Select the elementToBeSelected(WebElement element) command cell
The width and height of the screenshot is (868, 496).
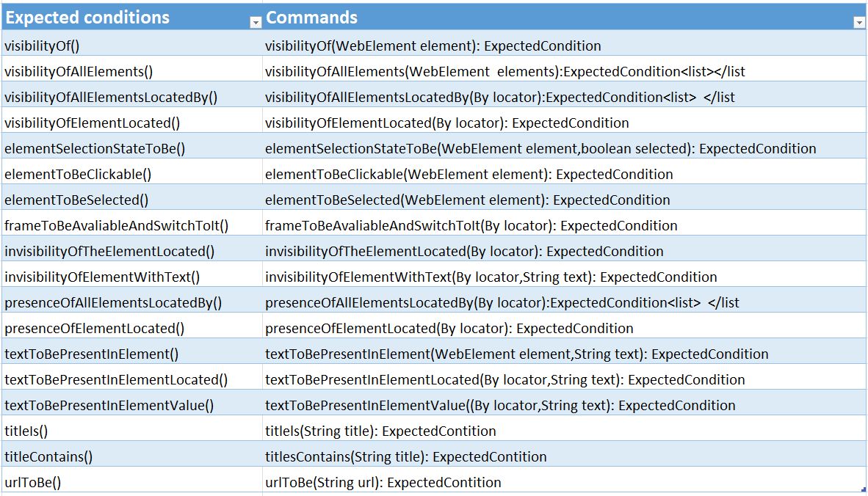564,200
